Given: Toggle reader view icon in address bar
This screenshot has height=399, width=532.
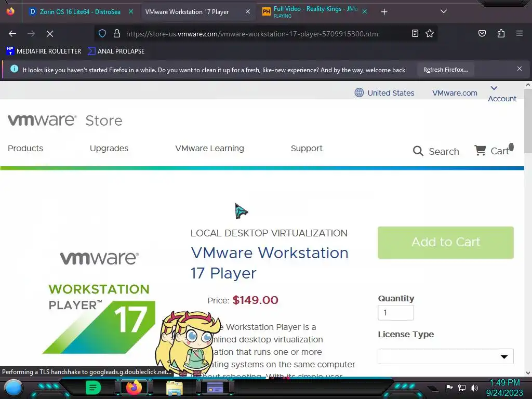Looking at the screenshot, I should pyautogui.click(x=415, y=33).
